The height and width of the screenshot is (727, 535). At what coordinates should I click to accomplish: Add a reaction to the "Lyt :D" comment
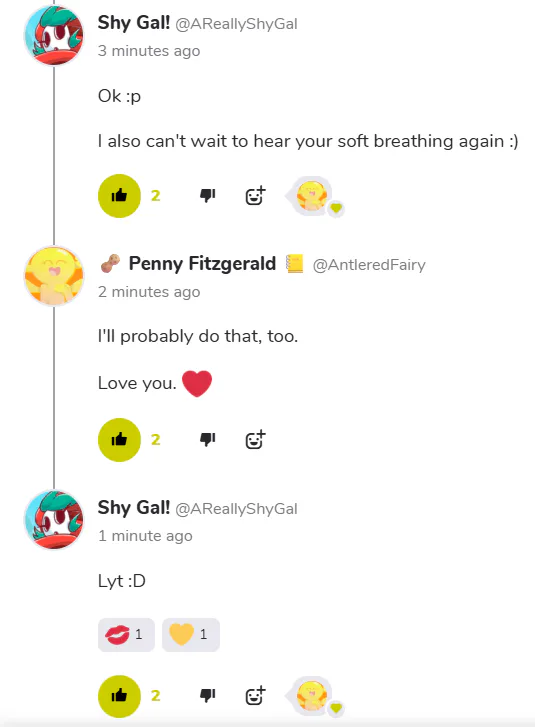[x=255, y=696]
